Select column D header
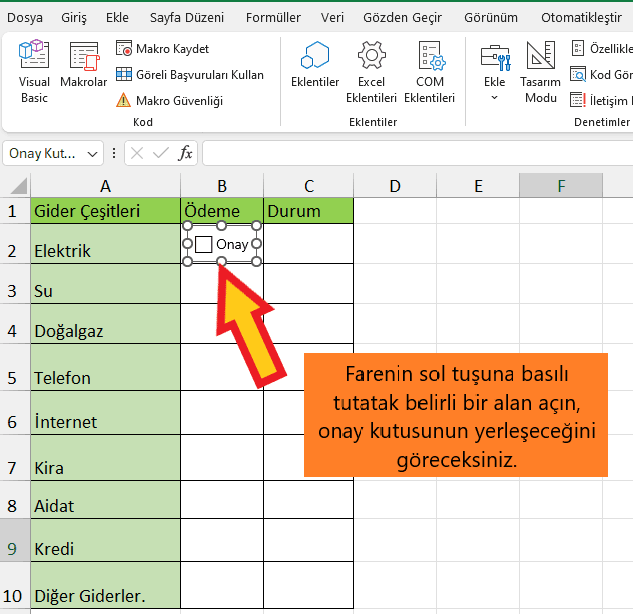The height and width of the screenshot is (614, 633). click(395, 186)
